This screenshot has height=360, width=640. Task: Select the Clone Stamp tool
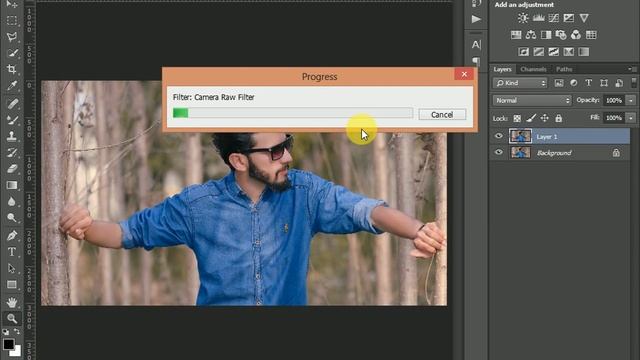pos(12,136)
